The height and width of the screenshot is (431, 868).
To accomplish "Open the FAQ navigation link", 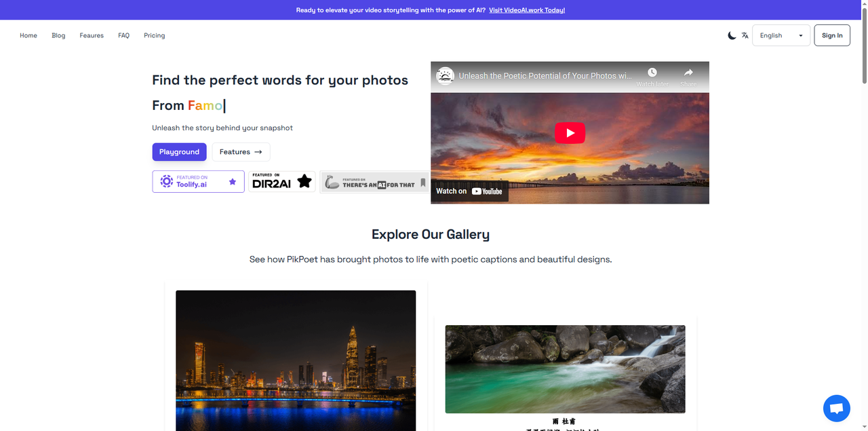I will click(x=123, y=35).
